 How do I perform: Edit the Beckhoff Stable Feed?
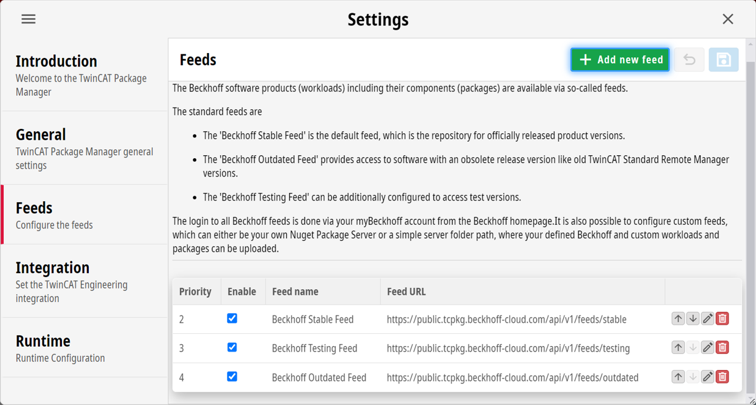point(707,319)
